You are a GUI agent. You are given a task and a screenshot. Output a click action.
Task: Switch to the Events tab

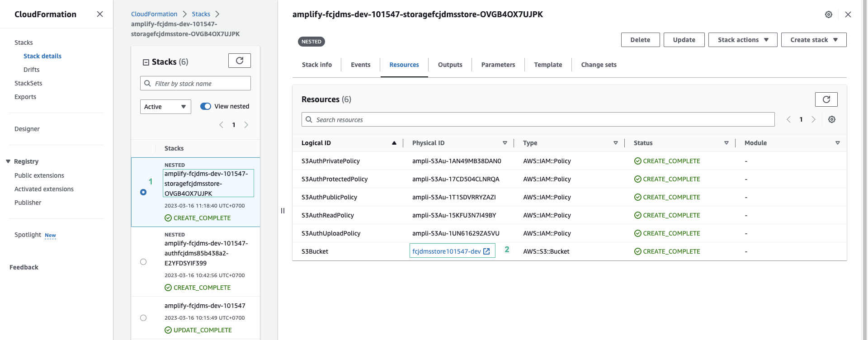point(361,65)
